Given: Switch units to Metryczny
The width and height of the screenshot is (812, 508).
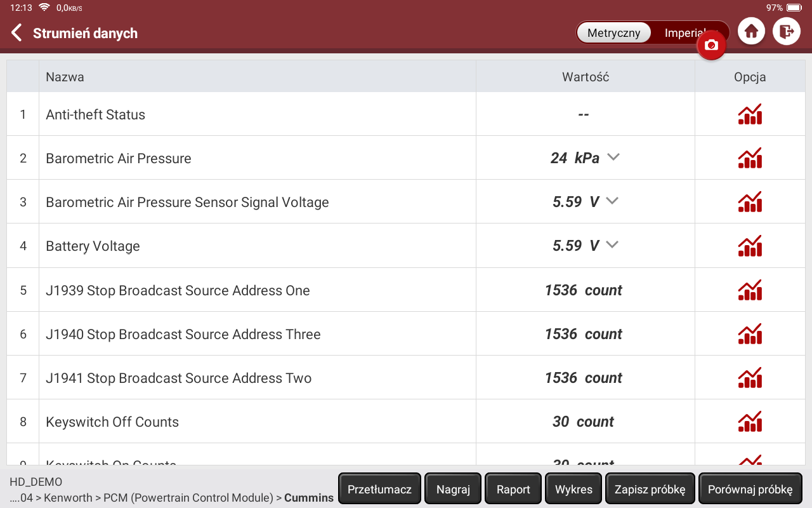Looking at the screenshot, I should [x=613, y=33].
